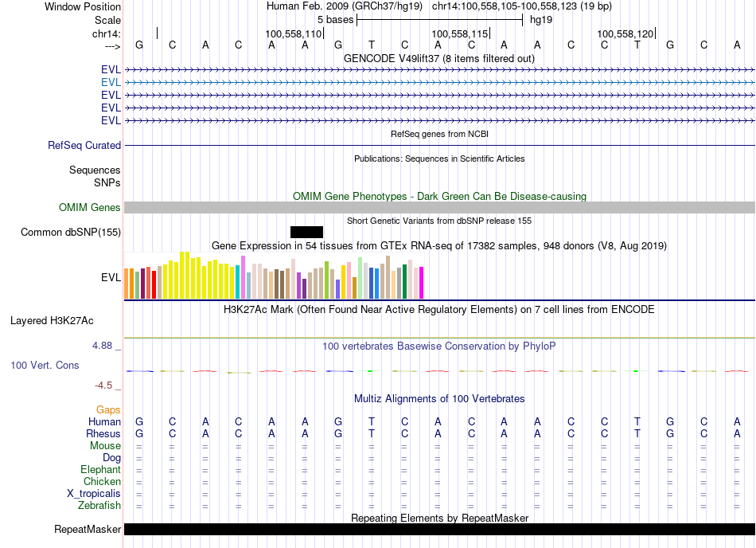Click the Window Position label
Viewport: 756px width, 548px height.
(x=83, y=6)
